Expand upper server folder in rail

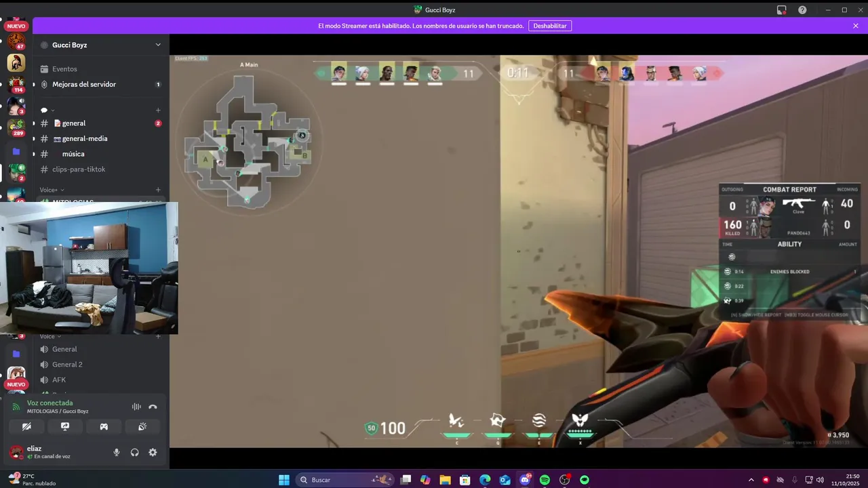[x=16, y=151]
